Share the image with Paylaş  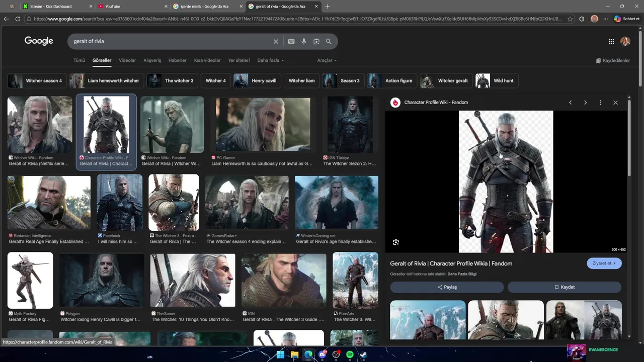point(447,287)
